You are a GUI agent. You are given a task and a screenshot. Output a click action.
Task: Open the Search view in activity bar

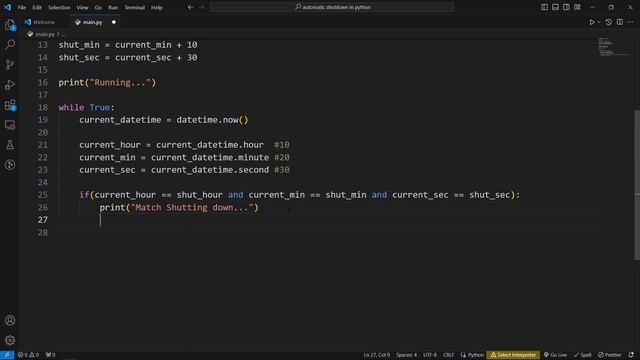(x=10, y=44)
